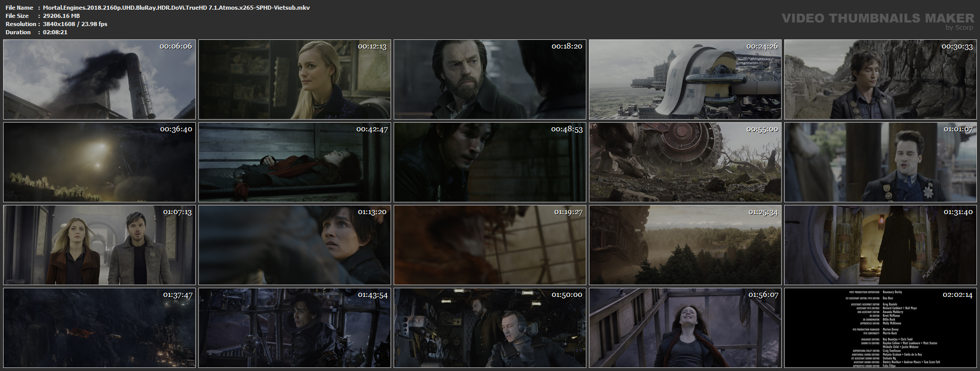The image size is (980, 371).
Task: Pick the thumbnail at 01:13:20
Action: (294, 245)
